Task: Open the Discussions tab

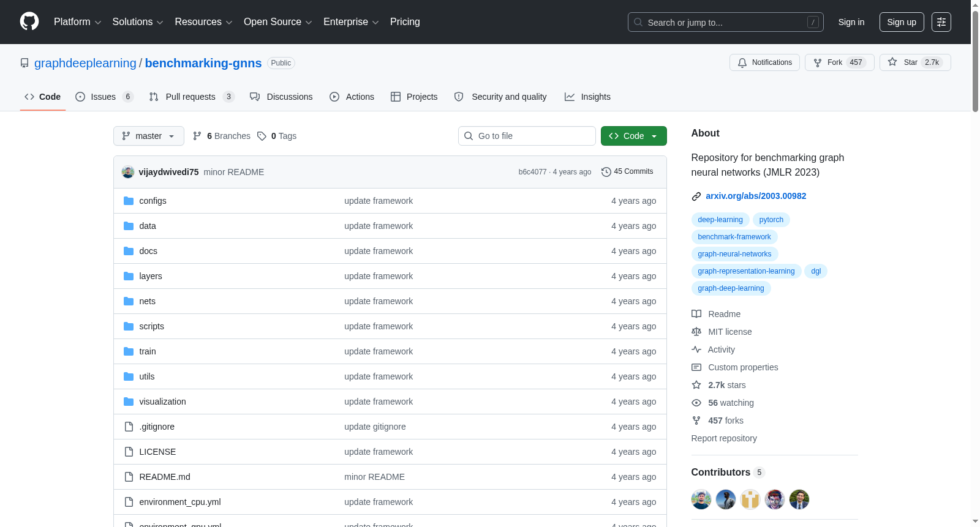Action: tap(281, 97)
